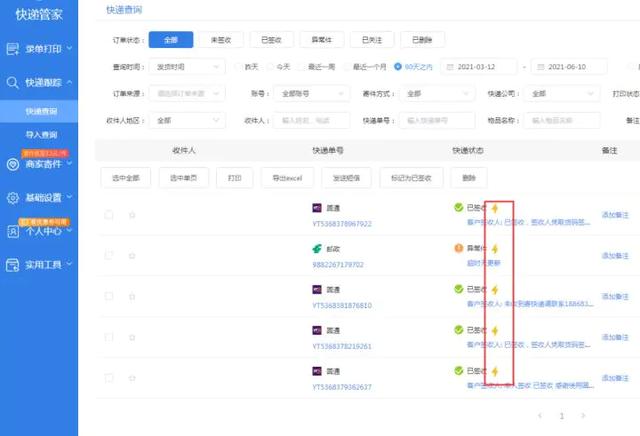Go to next page with pagination arrow
Viewport: 640px width, 436px height.
coord(583,416)
